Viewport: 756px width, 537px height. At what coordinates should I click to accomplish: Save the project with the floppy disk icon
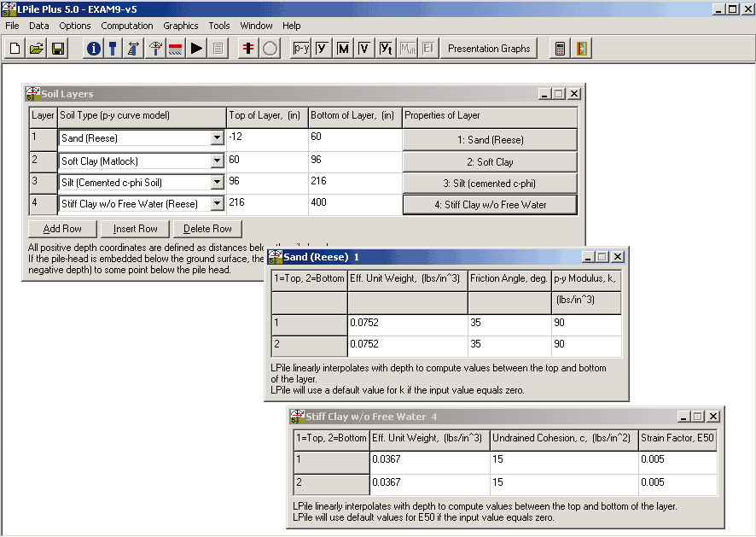[x=58, y=49]
